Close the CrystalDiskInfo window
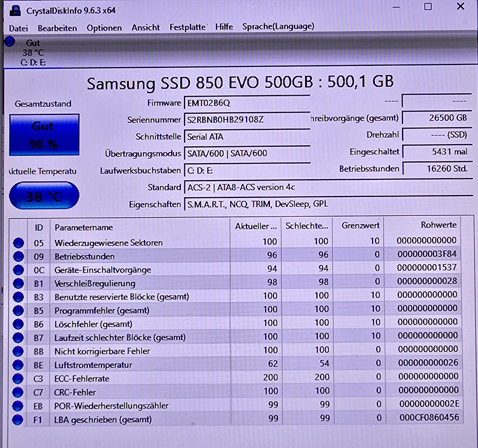 (x=460, y=6)
